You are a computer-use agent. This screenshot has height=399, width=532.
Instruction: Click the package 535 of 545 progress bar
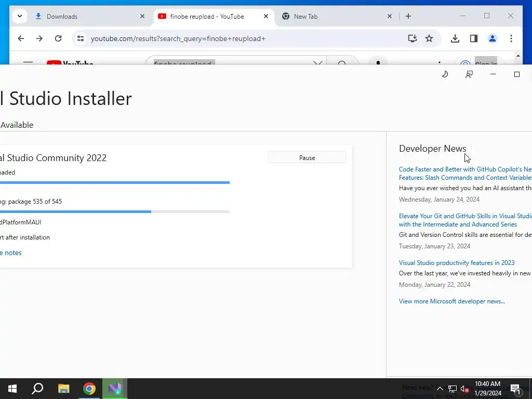coord(115,212)
